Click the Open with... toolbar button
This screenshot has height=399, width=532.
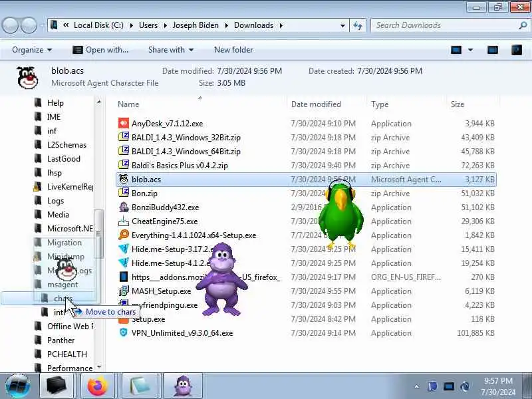click(100, 50)
